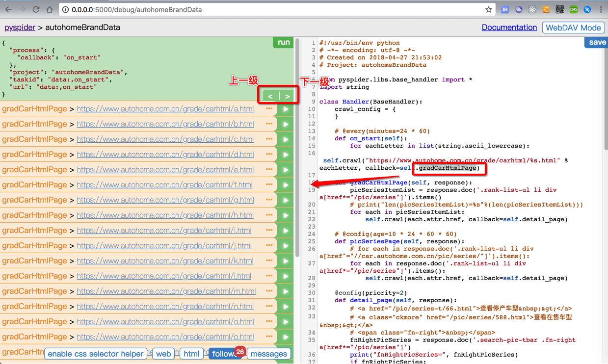
Task: Run the task for carhtml/k.html
Action: 286,261
